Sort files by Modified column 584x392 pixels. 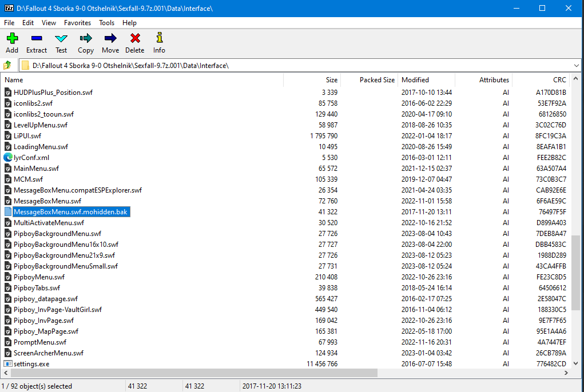point(415,80)
